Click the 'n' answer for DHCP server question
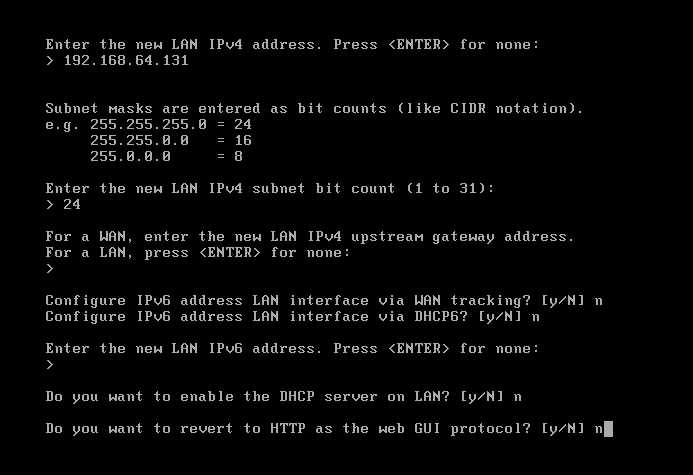This screenshot has height=475, width=693. click(518, 397)
